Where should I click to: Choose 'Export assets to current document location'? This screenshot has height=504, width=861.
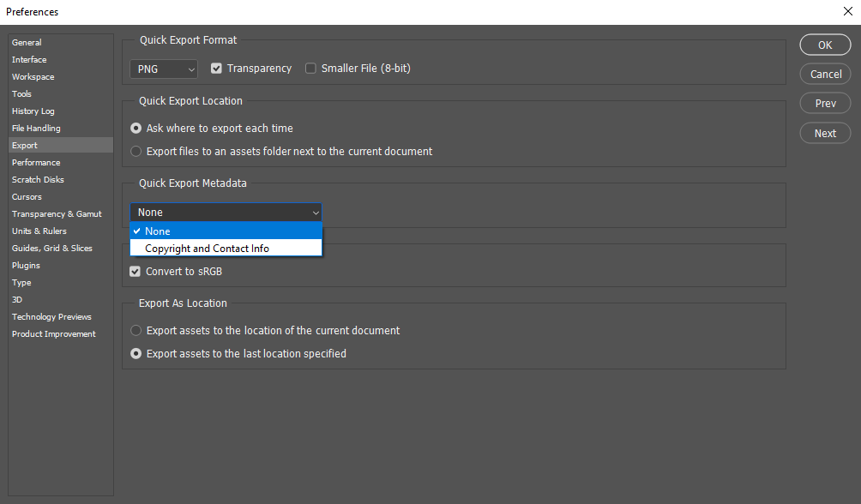point(135,329)
